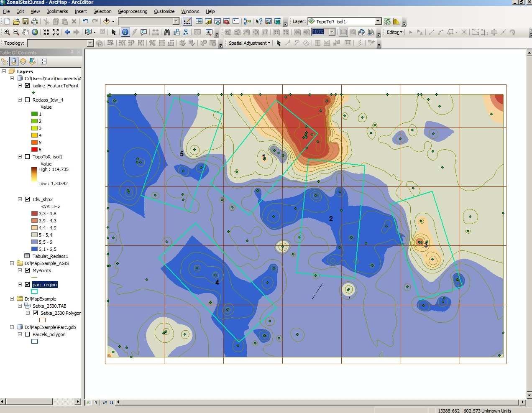The height and width of the screenshot is (413, 532).
Task: Toggle visibility of MyPoints layer
Action: [x=28, y=270]
